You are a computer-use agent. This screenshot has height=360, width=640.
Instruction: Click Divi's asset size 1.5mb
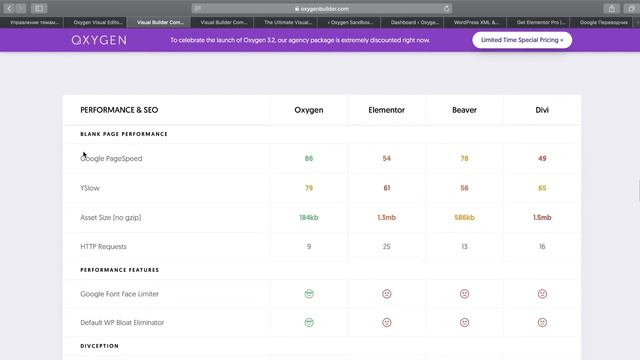[x=542, y=218]
